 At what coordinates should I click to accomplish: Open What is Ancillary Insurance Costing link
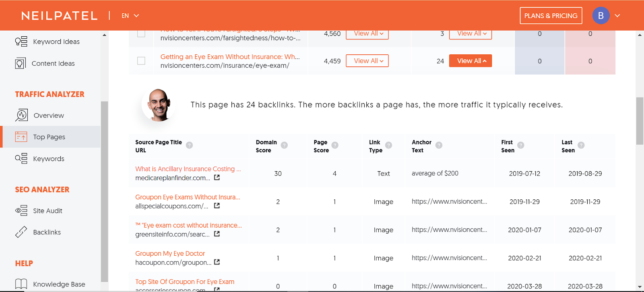188,169
